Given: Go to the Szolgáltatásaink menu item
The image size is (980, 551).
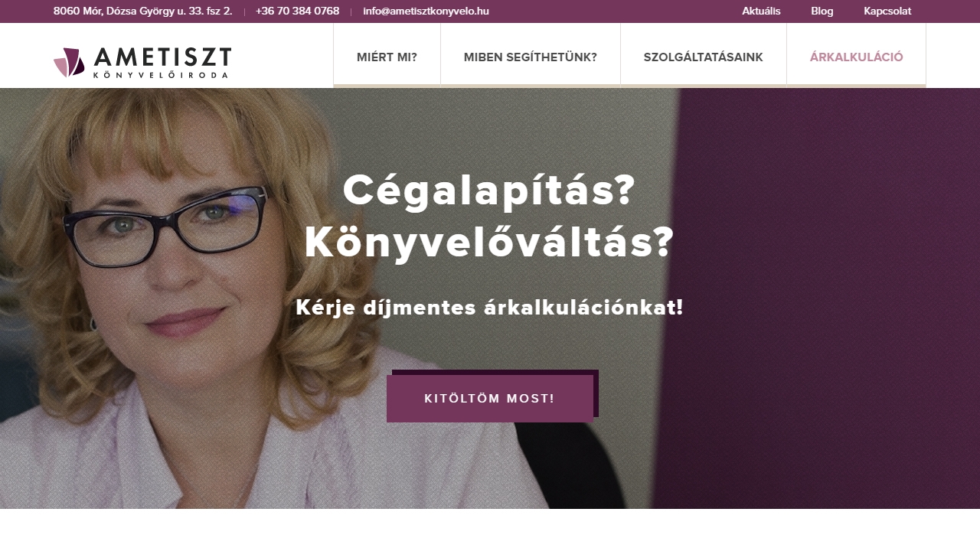Looking at the screenshot, I should click(704, 57).
